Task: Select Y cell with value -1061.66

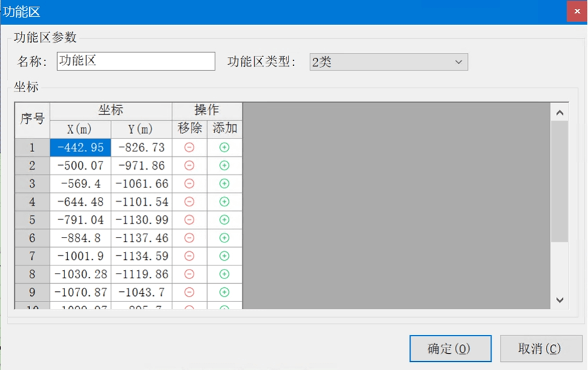Action: 142,184
